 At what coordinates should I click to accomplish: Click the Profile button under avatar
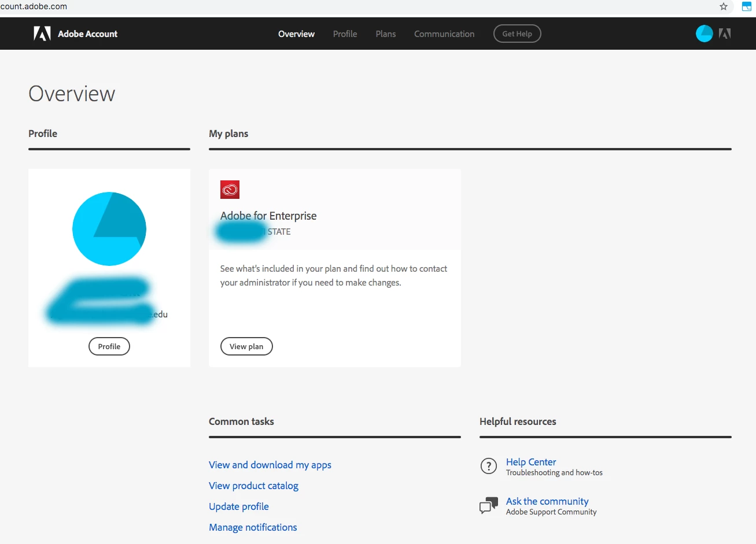click(x=109, y=346)
